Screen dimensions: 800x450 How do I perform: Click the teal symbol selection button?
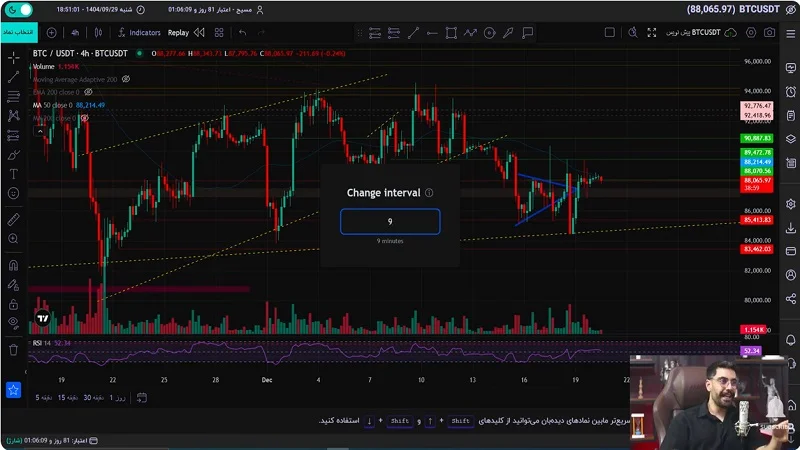pos(15,32)
